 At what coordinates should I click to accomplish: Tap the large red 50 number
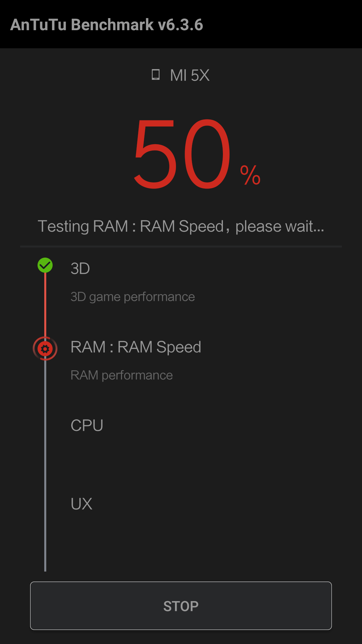182,154
